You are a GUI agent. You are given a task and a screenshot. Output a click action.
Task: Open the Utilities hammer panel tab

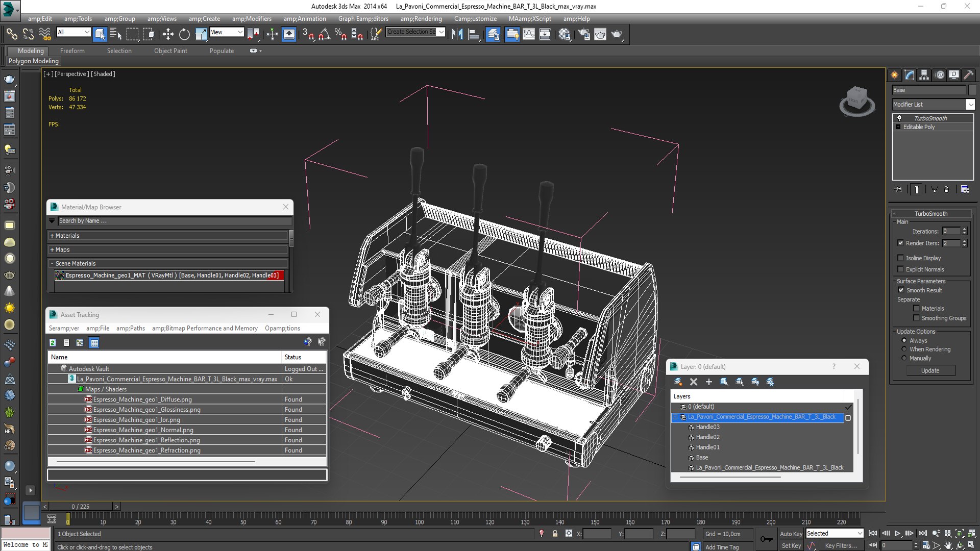[968, 75]
